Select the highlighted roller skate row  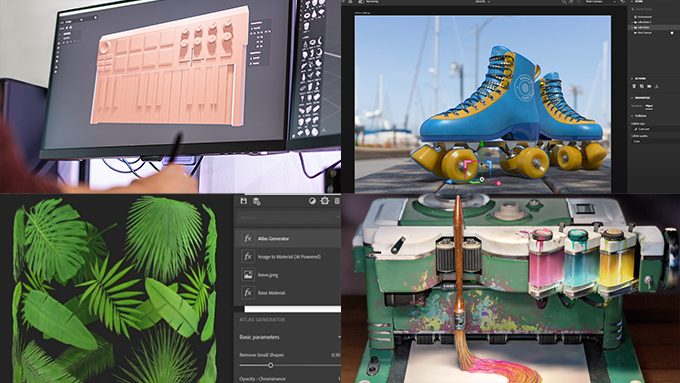point(655,27)
